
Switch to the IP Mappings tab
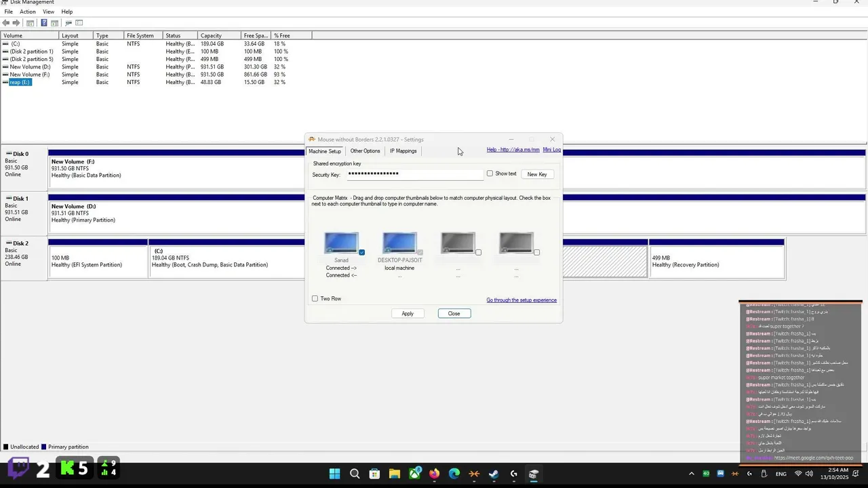pos(403,151)
